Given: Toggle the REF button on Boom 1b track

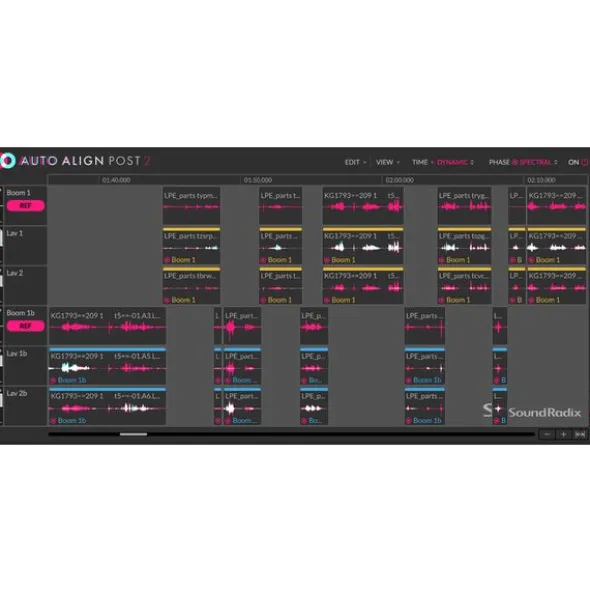Looking at the screenshot, I should (x=26, y=326).
